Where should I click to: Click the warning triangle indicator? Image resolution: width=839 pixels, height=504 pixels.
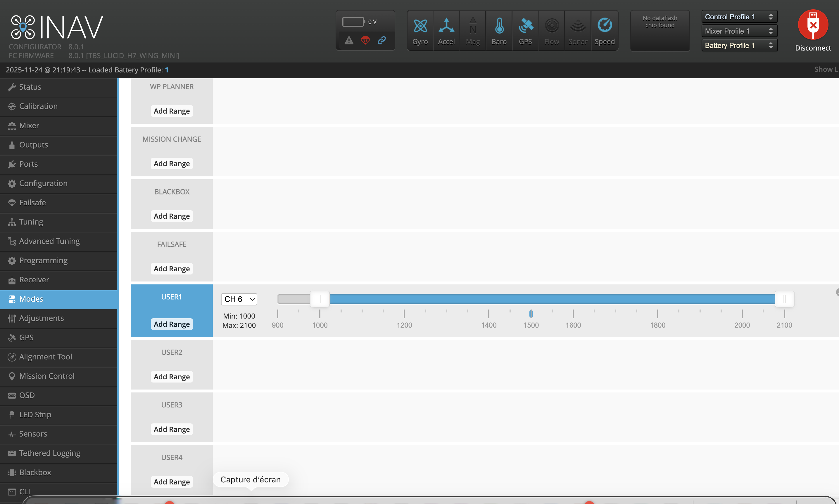(x=349, y=40)
